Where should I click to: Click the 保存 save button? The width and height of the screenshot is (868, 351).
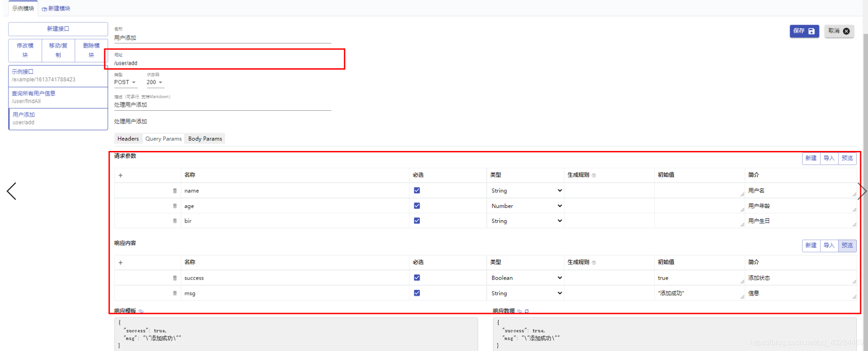(x=804, y=31)
